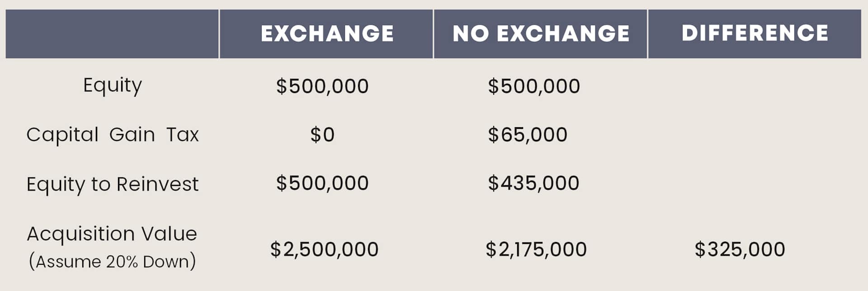This screenshot has width=868, height=291.
Task: Select the Acquisition Value row label
Action: click(112, 234)
